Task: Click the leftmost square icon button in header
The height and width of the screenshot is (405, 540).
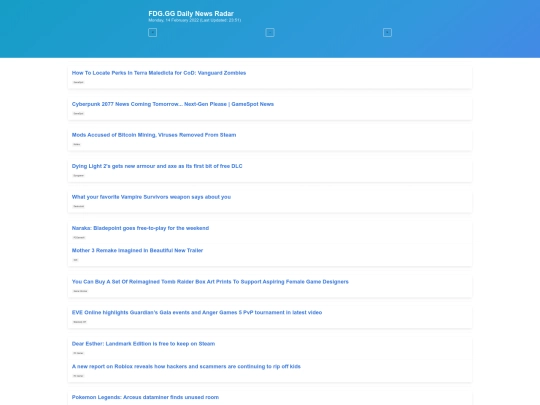Action: click(x=152, y=33)
